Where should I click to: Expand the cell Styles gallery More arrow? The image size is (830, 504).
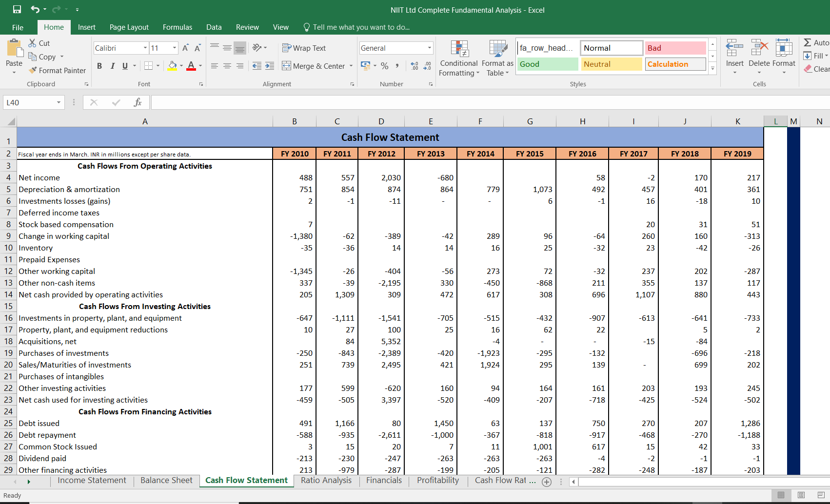[x=712, y=69]
